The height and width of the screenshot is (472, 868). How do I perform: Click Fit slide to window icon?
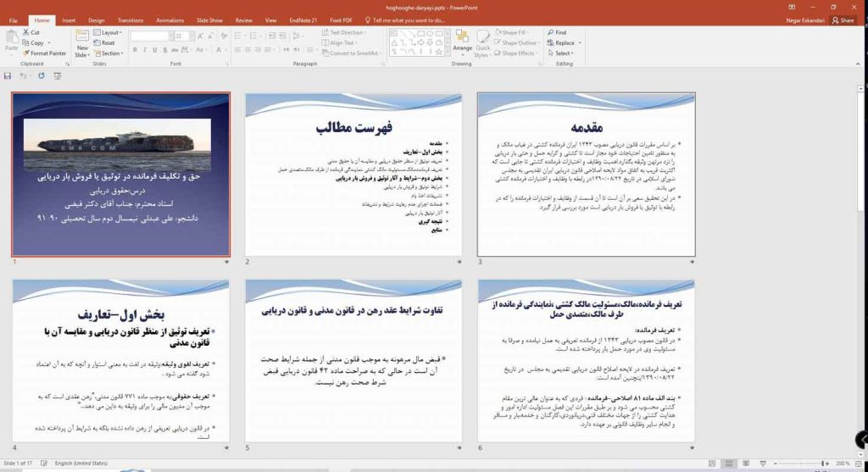(860, 464)
